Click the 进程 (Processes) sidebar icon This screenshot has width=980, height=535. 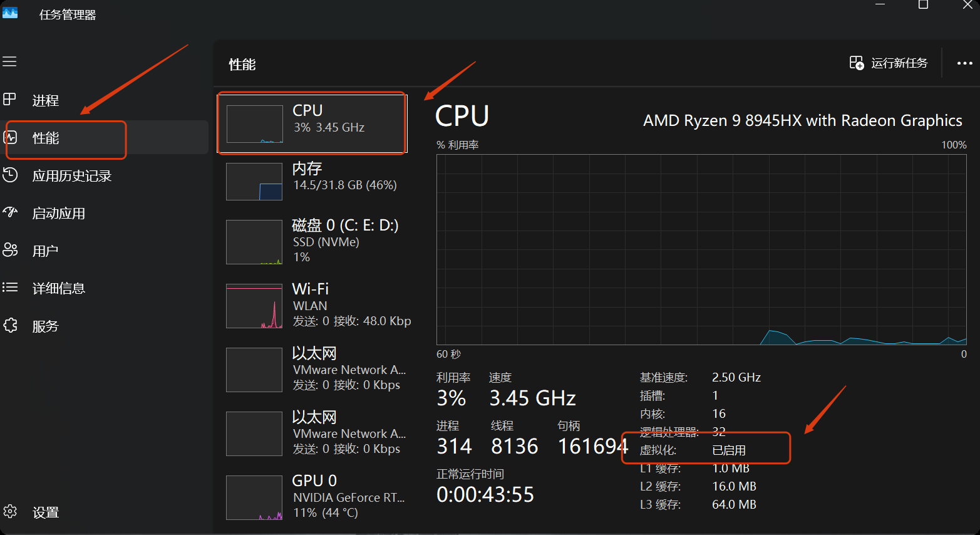pos(9,99)
